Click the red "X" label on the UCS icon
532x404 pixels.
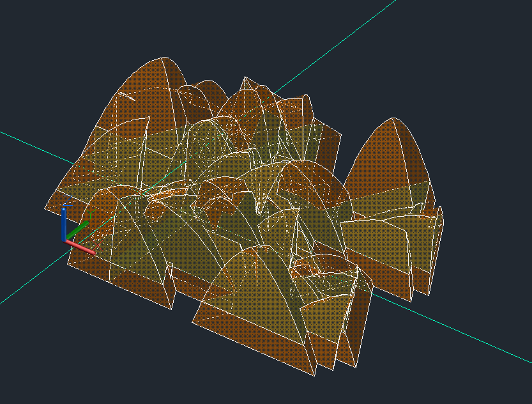pos(98,246)
